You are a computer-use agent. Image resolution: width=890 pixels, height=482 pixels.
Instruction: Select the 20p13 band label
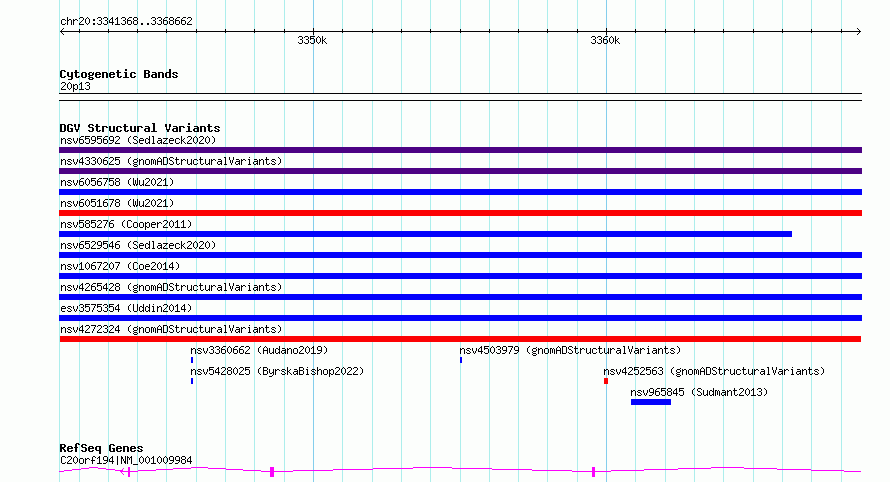click(x=75, y=86)
